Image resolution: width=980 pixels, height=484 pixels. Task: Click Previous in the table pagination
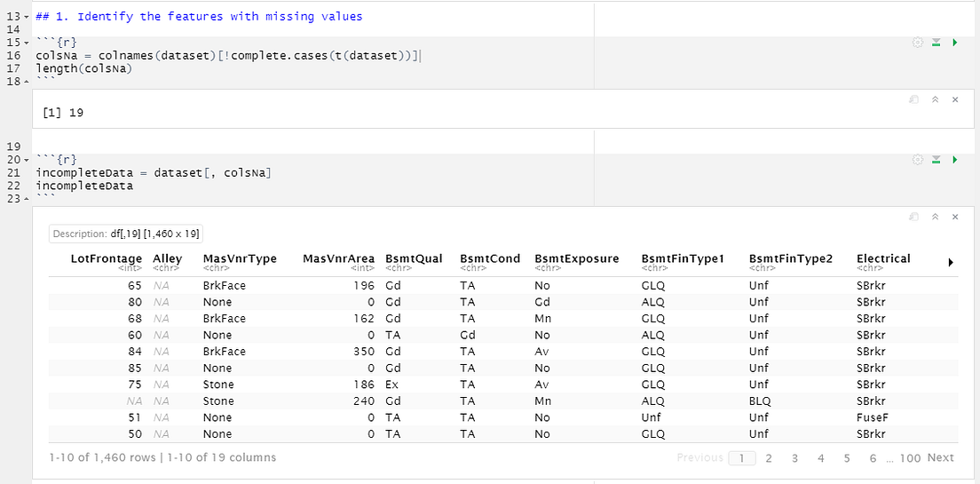pyautogui.click(x=700, y=457)
